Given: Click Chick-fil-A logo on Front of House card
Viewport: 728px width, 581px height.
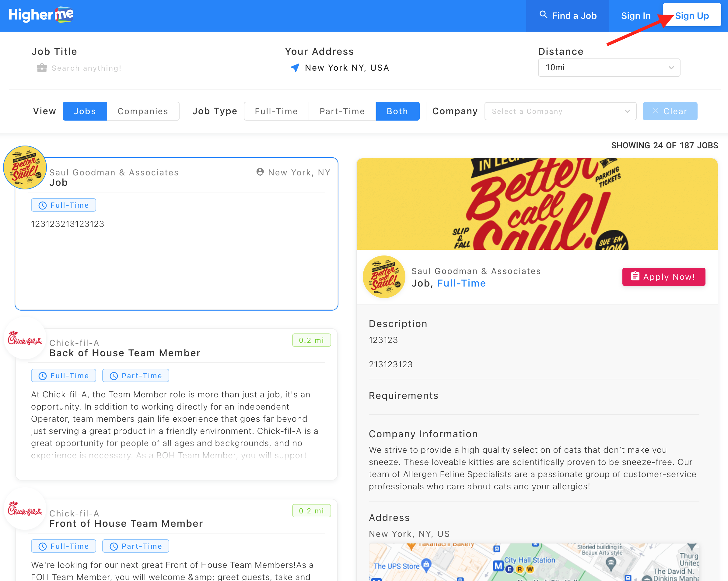Looking at the screenshot, I should pos(25,509).
